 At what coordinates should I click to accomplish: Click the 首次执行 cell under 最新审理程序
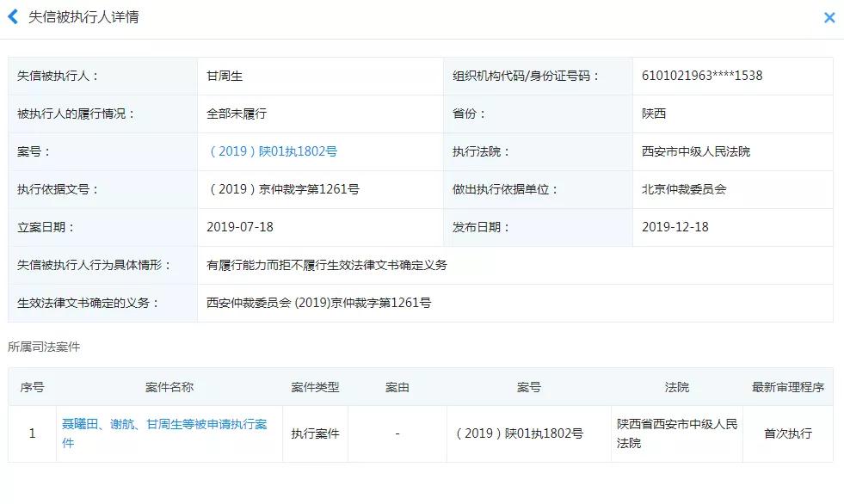point(788,433)
